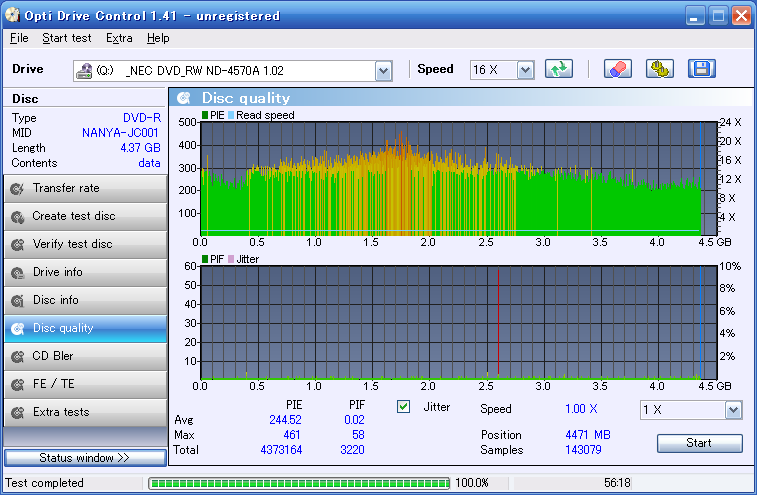This screenshot has height=495, width=757.
Task: Select the FE / TE test
Action: 84,384
